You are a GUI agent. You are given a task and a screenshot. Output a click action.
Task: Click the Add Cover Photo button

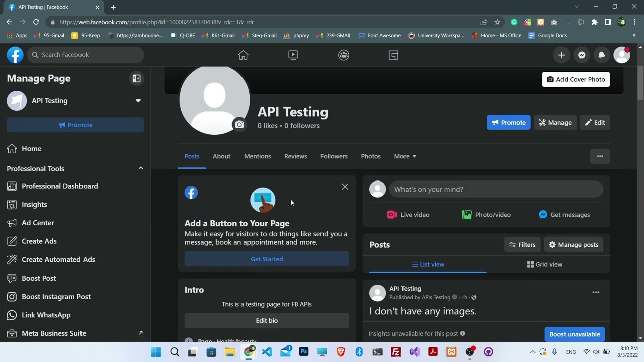pos(576,79)
